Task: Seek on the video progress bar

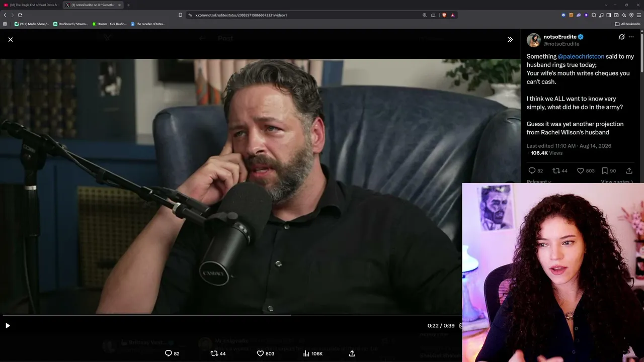Action: (x=231, y=315)
